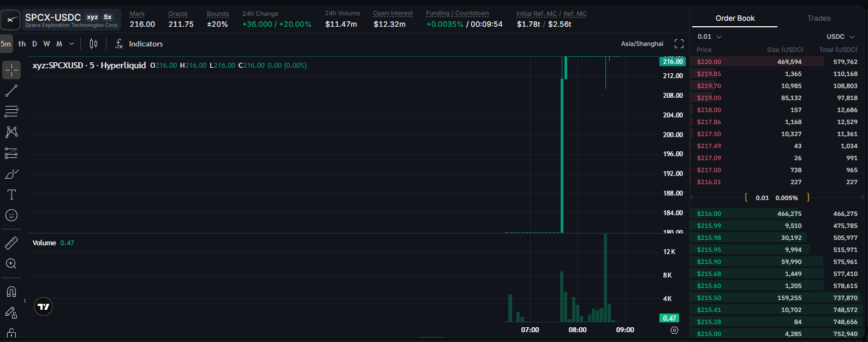
Task: Click the Asia/Shanghai timezone selector
Action: [642, 44]
